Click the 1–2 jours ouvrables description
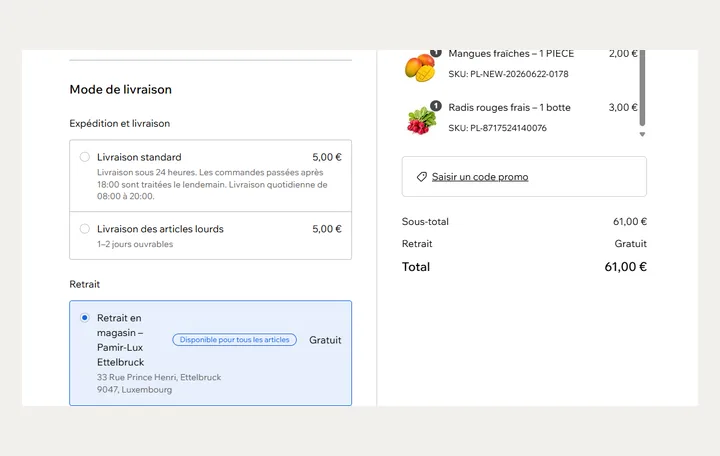This screenshot has height=456, width=720. [x=135, y=244]
